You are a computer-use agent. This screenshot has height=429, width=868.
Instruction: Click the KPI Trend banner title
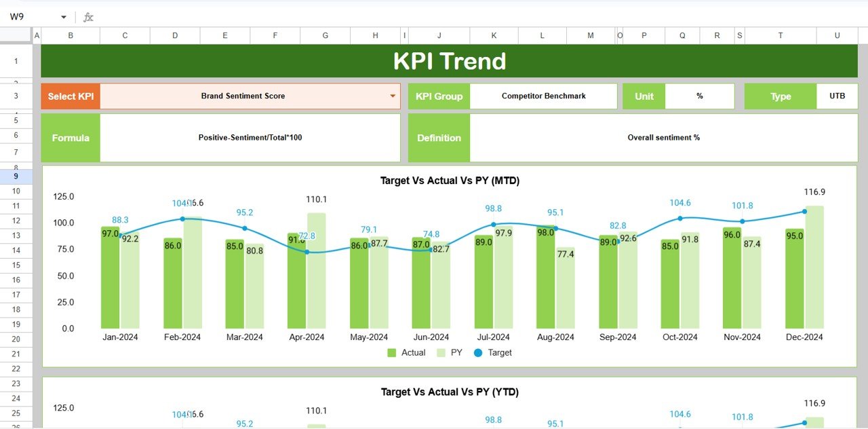pos(448,61)
